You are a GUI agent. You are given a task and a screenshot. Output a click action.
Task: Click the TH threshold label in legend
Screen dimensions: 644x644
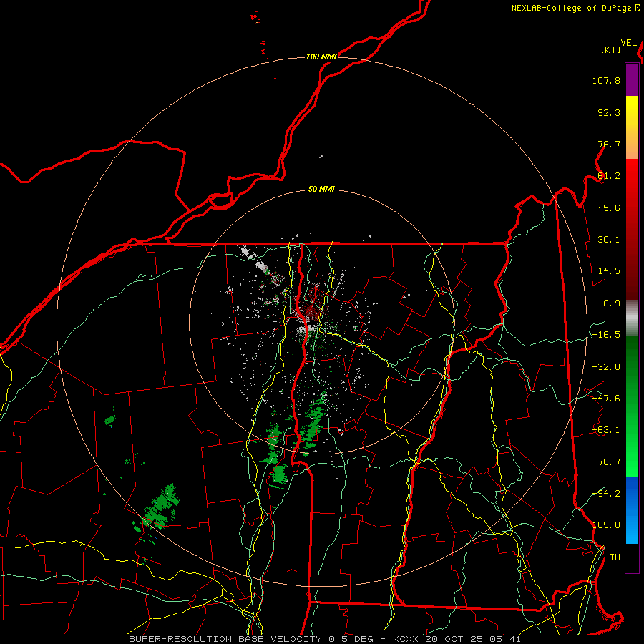pyautogui.click(x=615, y=557)
